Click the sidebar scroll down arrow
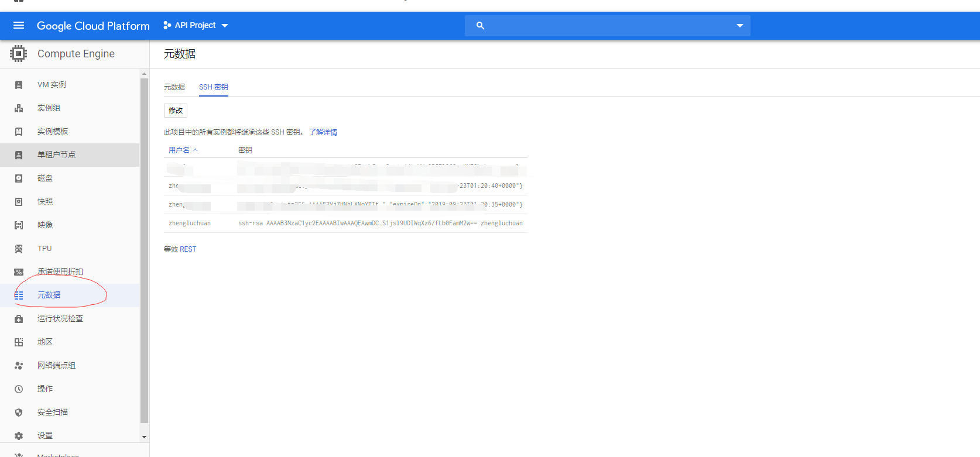The width and height of the screenshot is (980, 457). pyautogui.click(x=144, y=437)
